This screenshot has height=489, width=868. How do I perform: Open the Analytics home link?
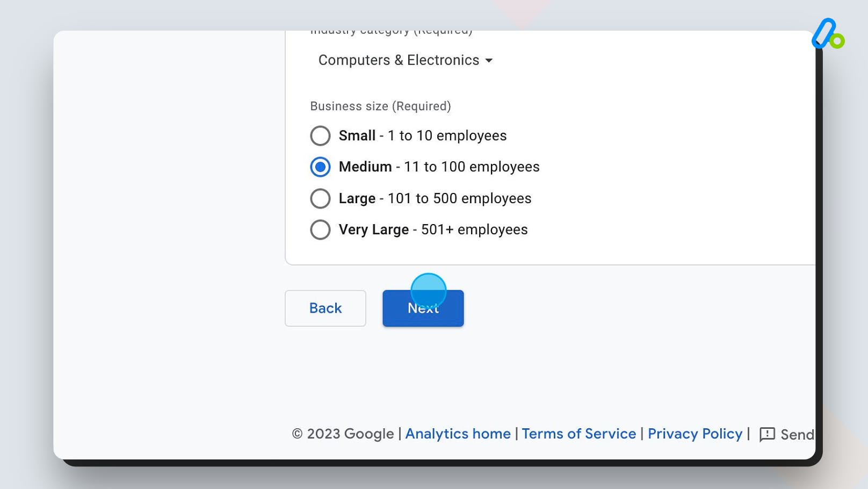(458, 434)
